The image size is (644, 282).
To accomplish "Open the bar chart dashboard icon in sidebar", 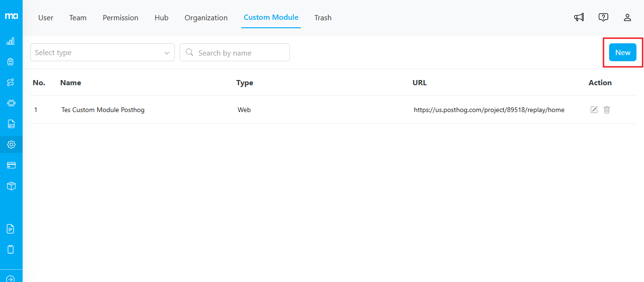I will (x=11, y=41).
